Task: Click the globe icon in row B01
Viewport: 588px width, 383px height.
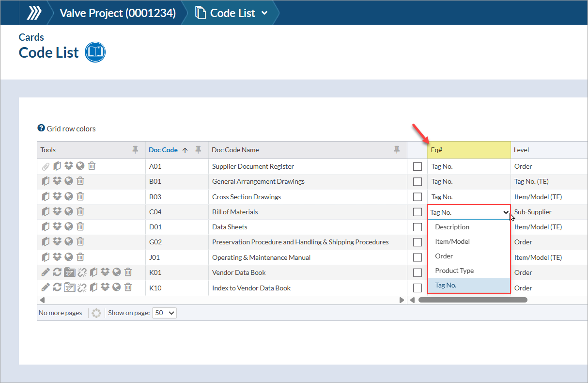Action: 69,181
